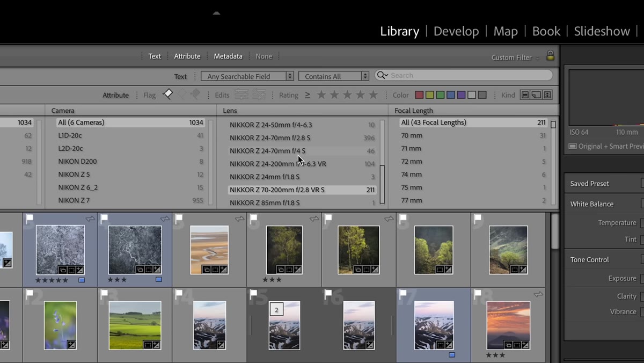644x363 pixels.
Task: Click the search magnifier icon
Action: (x=382, y=76)
